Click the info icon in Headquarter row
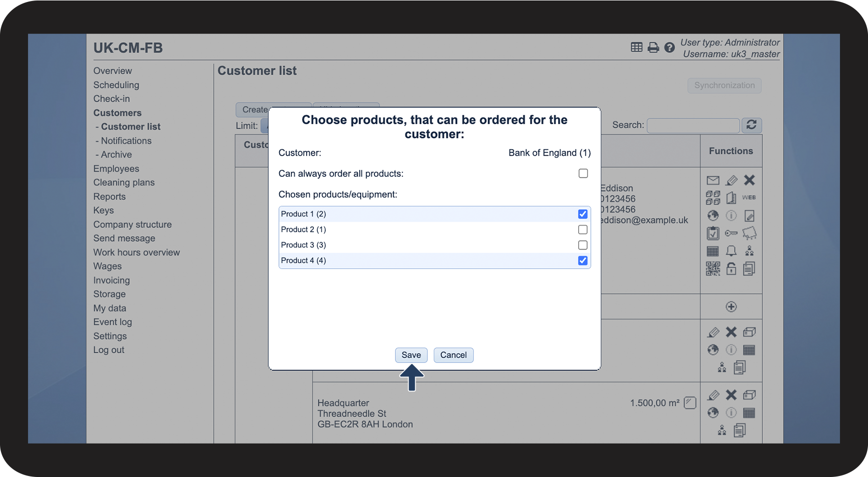 (x=731, y=413)
